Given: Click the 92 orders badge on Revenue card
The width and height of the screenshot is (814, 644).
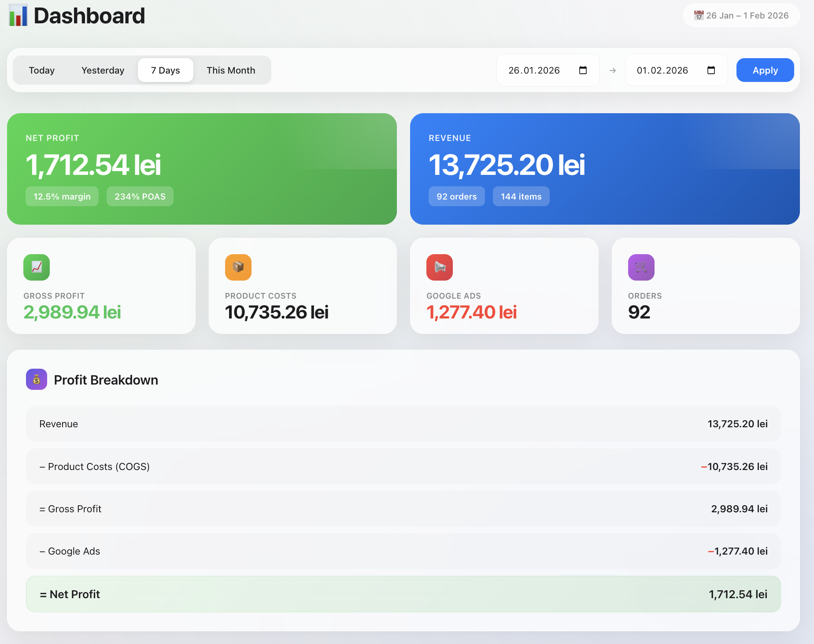Looking at the screenshot, I should pos(456,196).
